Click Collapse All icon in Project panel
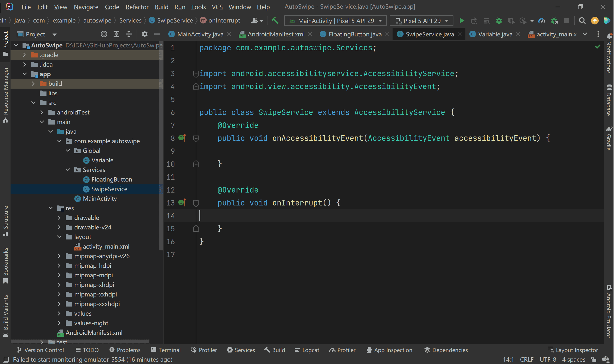Image resolution: width=614 pixels, height=364 pixels. [x=129, y=34]
